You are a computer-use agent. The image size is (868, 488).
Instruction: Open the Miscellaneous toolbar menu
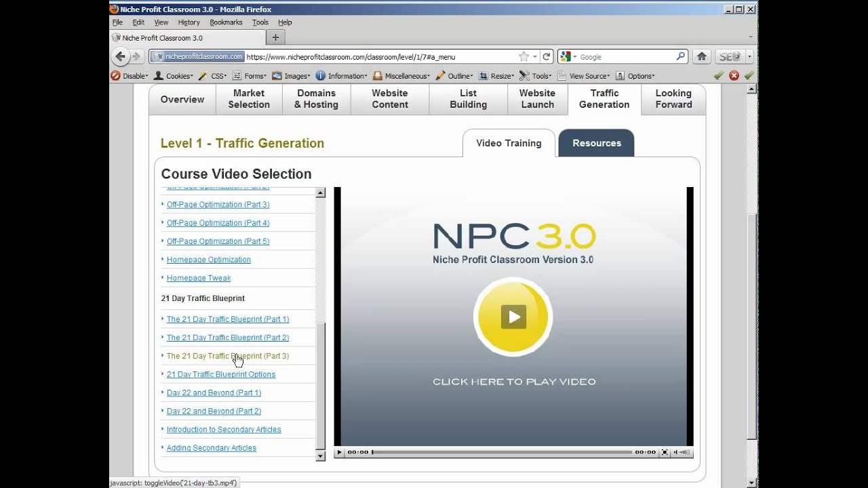click(x=401, y=76)
